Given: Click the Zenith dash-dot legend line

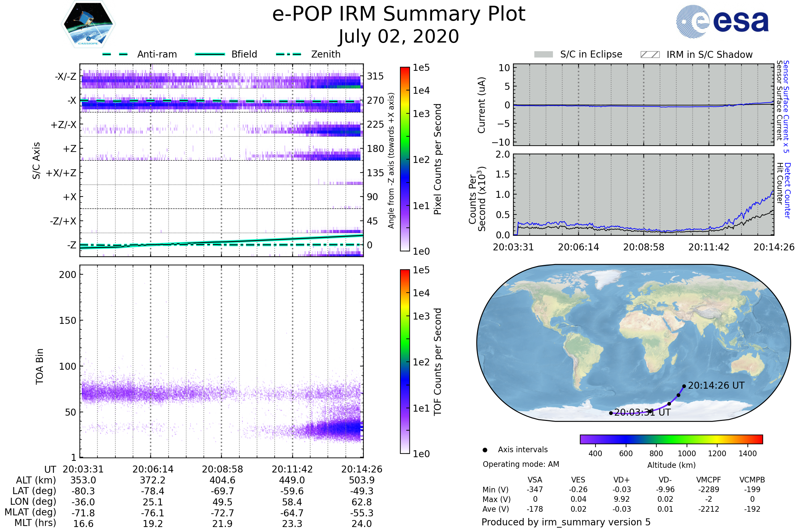Looking at the screenshot, I should 289,54.
